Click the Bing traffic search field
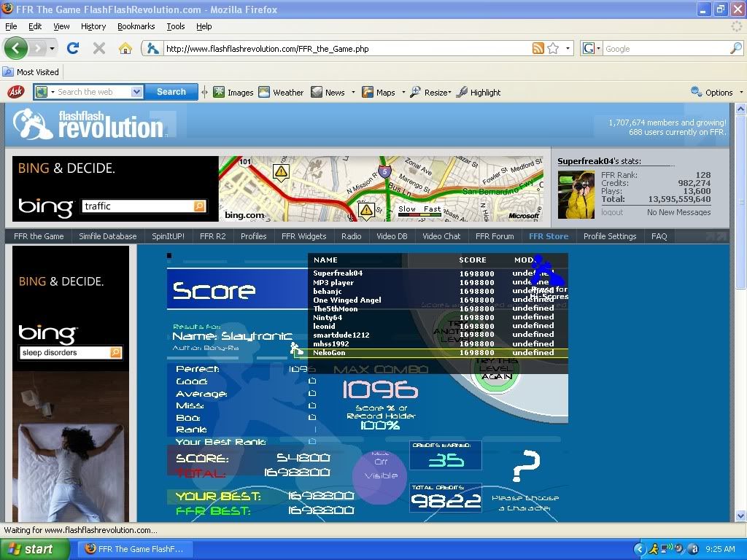Image resolution: width=747 pixels, height=560 pixels. coord(137,206)
